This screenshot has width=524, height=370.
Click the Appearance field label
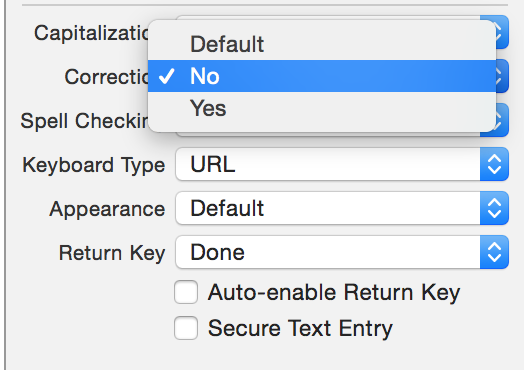tap(107, 210)
